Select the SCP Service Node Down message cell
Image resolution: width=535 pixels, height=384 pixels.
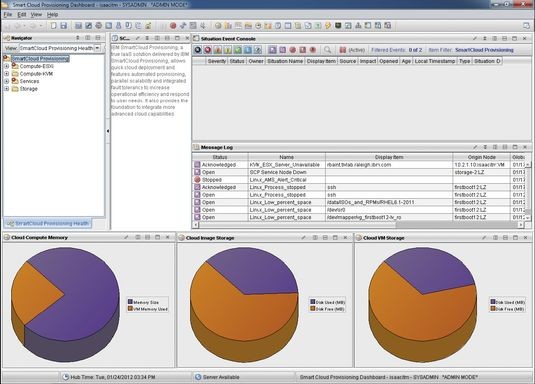(x=287, y=172)
